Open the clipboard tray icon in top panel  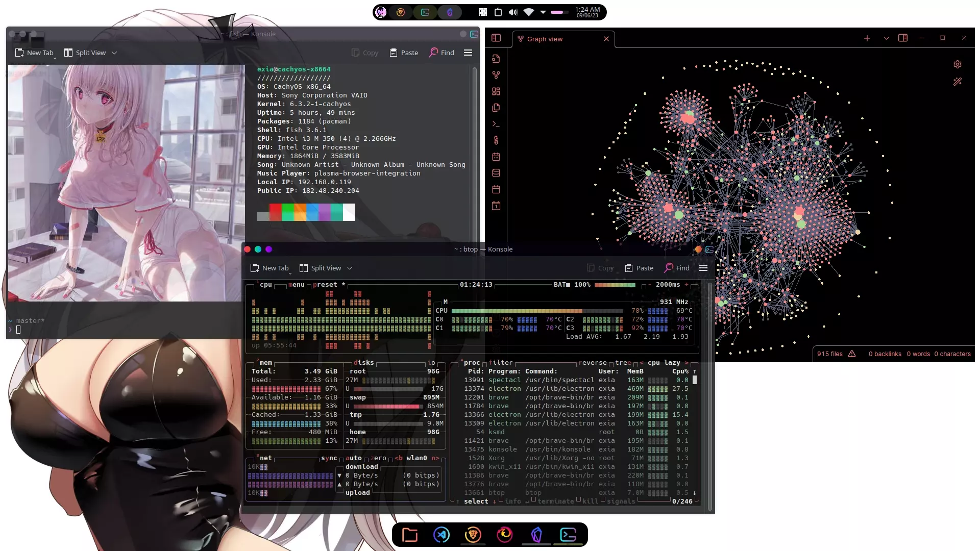click(498, 12)
